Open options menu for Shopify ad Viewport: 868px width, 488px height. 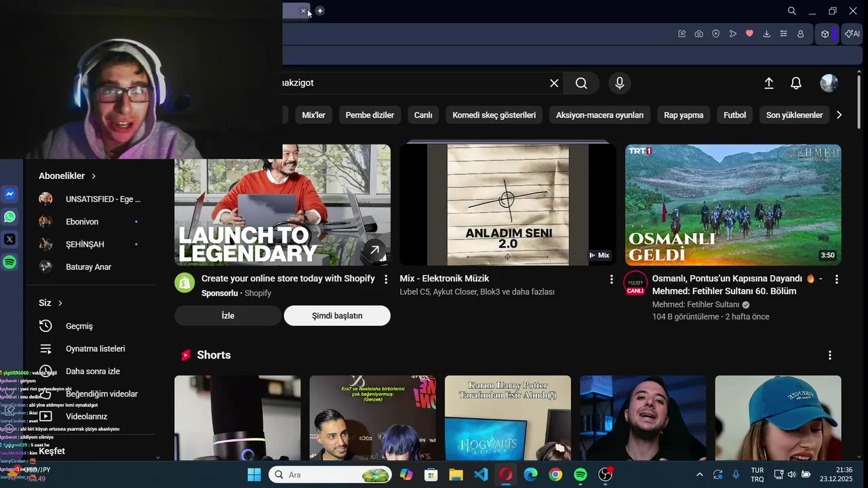click(386, 279)
